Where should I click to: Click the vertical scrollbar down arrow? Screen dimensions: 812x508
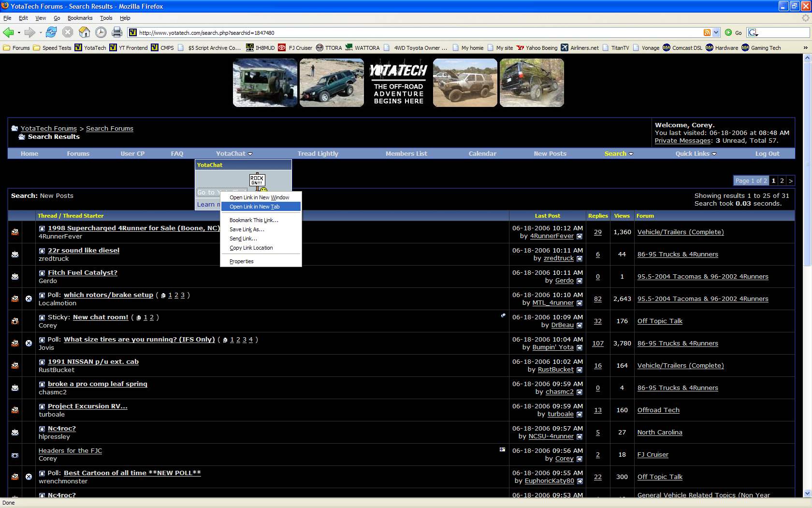click(x=807, y=493)
